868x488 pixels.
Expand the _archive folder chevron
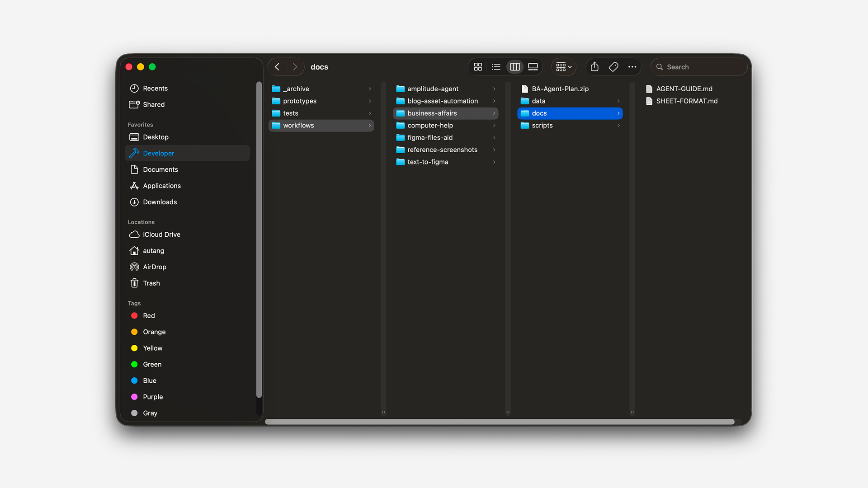click(x=370, y=89)
